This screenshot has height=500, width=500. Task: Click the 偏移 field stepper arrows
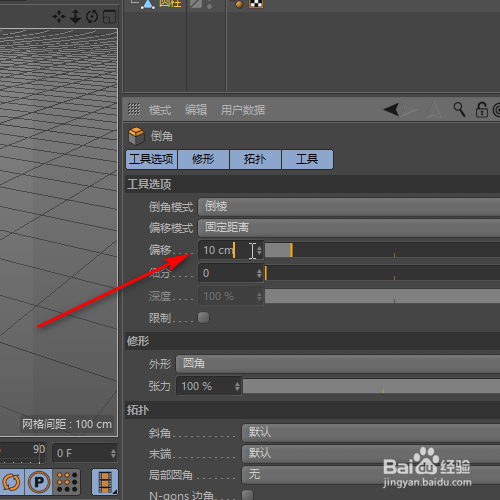tap(259, 250)
